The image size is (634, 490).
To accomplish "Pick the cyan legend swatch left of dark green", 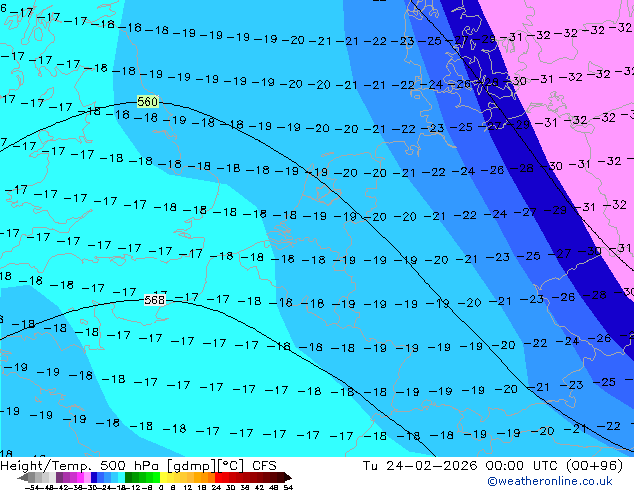I will (121, 477).
